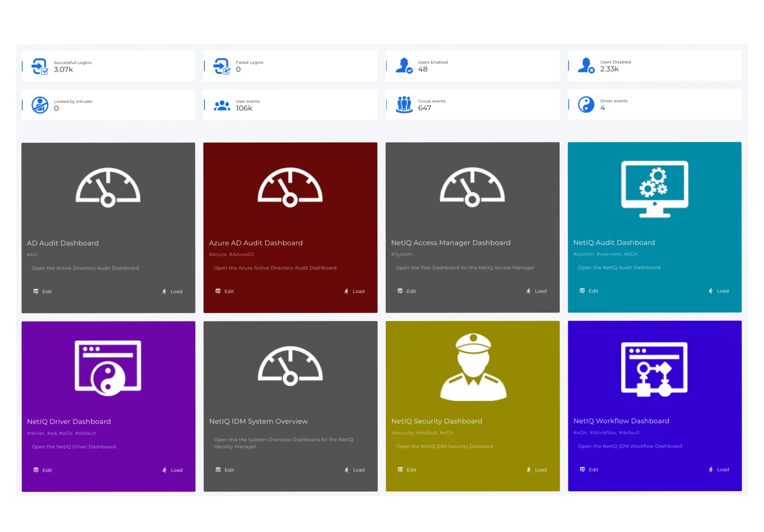Click the NetIQ Access Manager Dashboard title
The image size is (764, 532).
click(451, 243)
